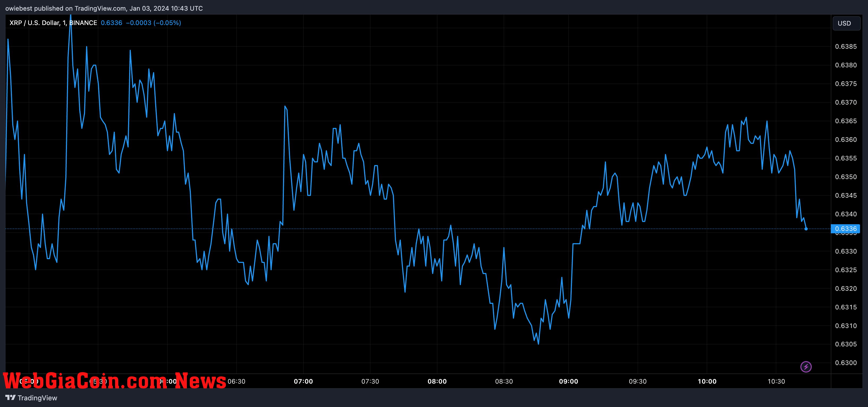The width and height of the screenshot is (868, 407).
Task: Click the 0.6305 price axis label
Action: coord(846,344)
